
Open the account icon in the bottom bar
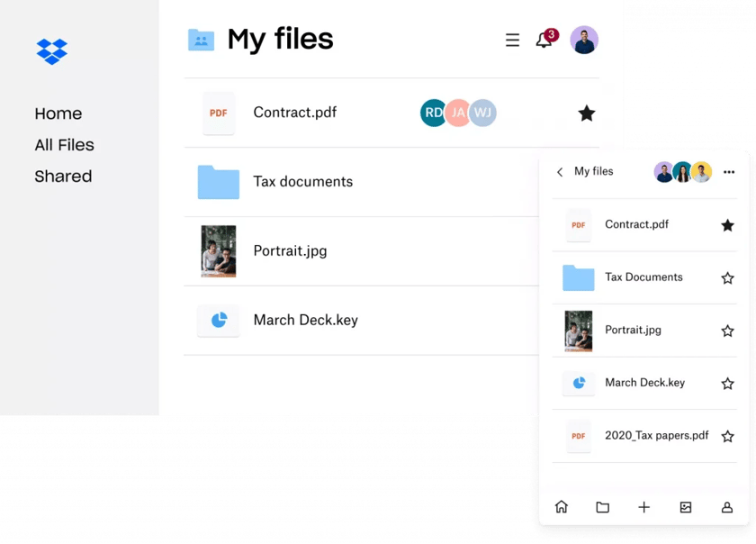pyautogui.click(x=726, y=507)
